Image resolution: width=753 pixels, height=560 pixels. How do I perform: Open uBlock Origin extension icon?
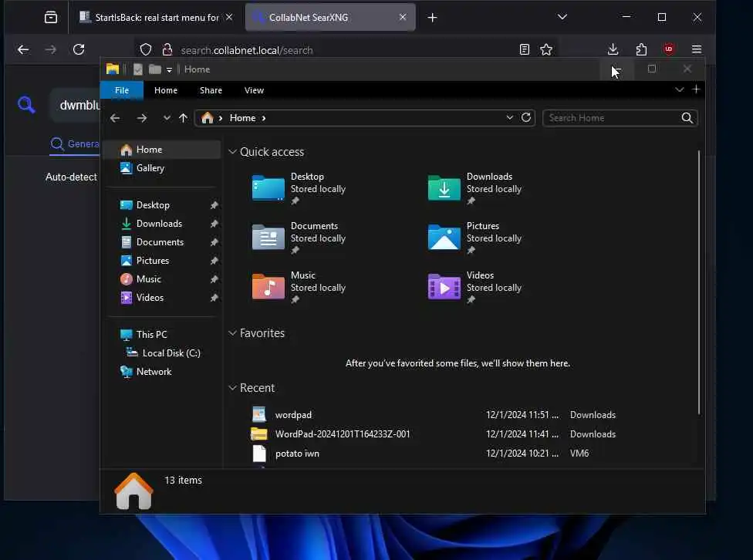668,49
